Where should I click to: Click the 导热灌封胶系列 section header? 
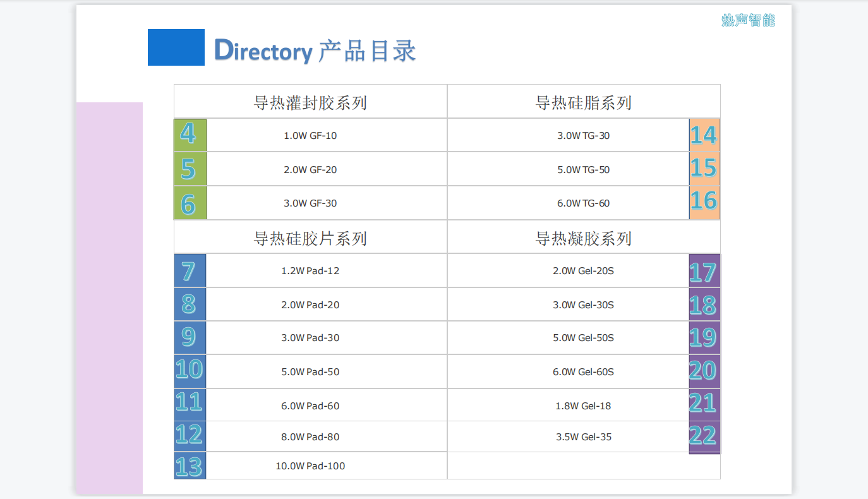pos(310,102)
